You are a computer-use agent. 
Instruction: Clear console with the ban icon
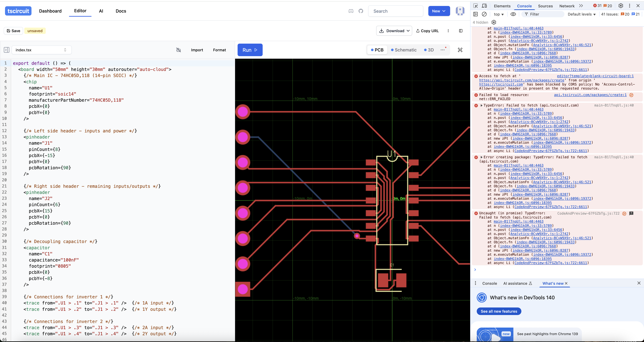(x=484, y=14)
